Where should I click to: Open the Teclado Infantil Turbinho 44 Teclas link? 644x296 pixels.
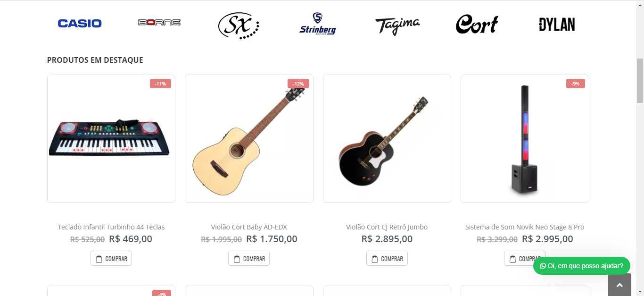111,227
